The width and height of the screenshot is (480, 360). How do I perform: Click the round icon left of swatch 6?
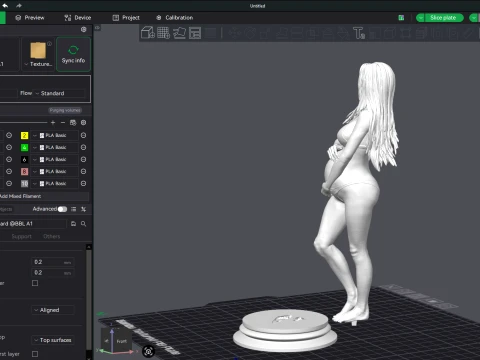(x=9, y=159)
